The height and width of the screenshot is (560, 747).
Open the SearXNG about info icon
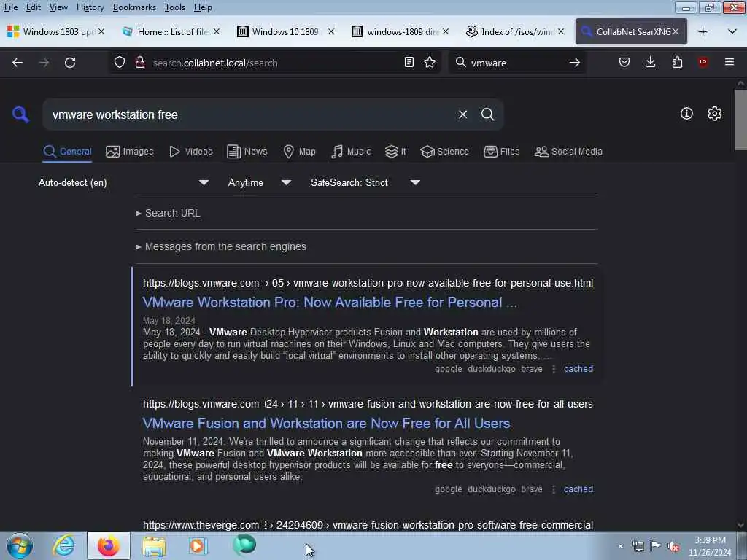[686, 113]
